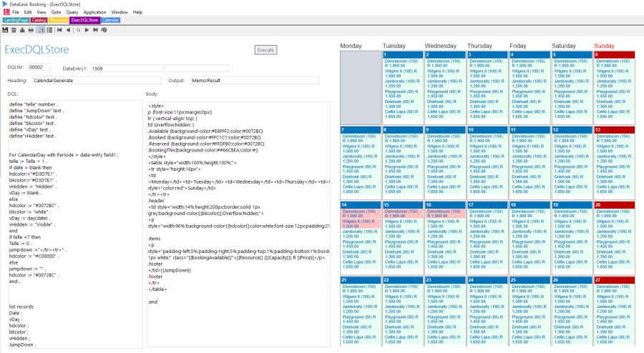Image resolution: width=644 pixels, height=353 pixels.
Task: Switch to Form view icon
Action: click(41, 30)
